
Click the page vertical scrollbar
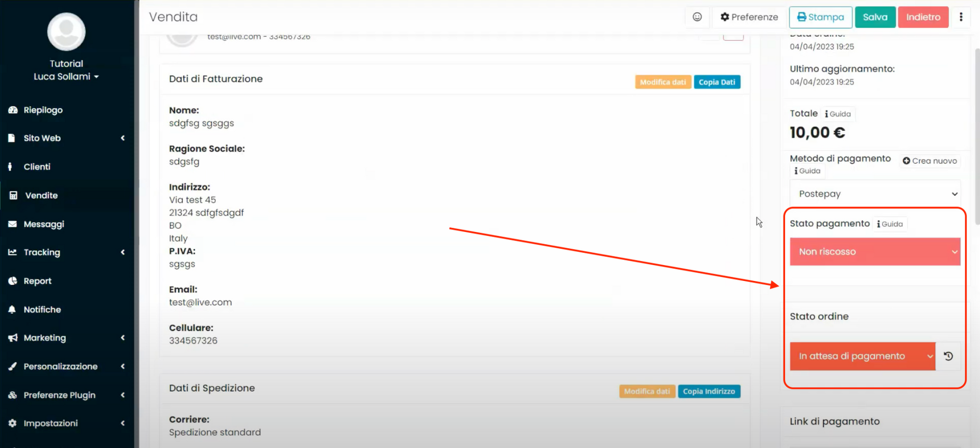tap(977, 137)
